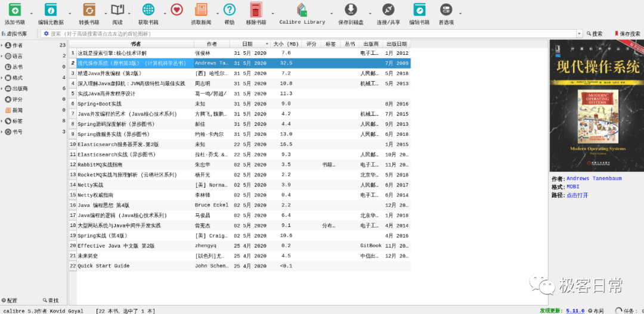Screen dimensions: 644x314
Task: Select book row Netty权威指南
Action: pos(240,195)
